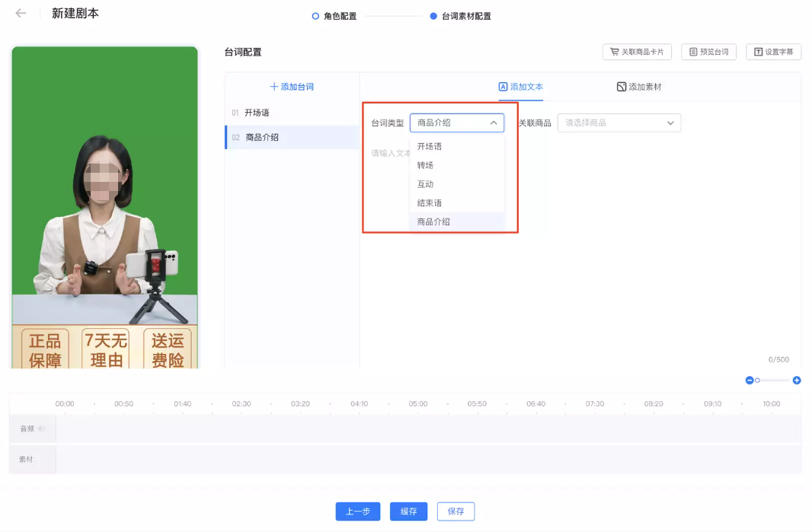This screenshot has width=812, height=532.
Task: Select 结束语 in the 台词类型 options
Action: [428, 202]
